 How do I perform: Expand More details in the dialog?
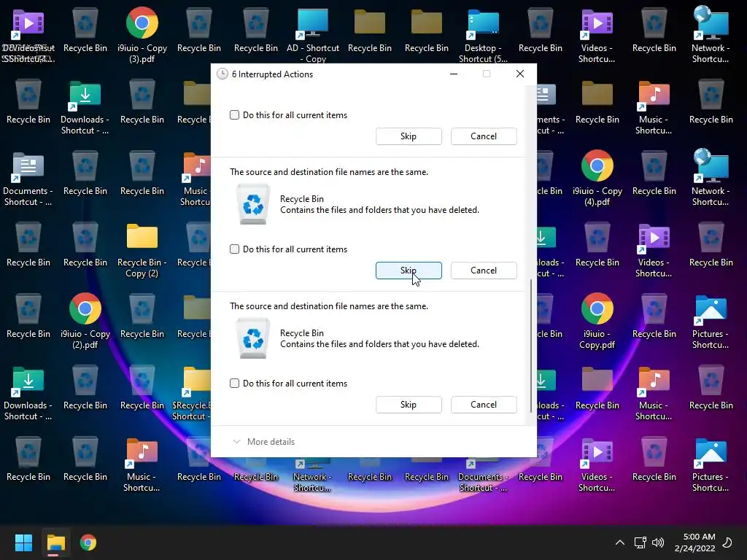[x=263, y=442]
